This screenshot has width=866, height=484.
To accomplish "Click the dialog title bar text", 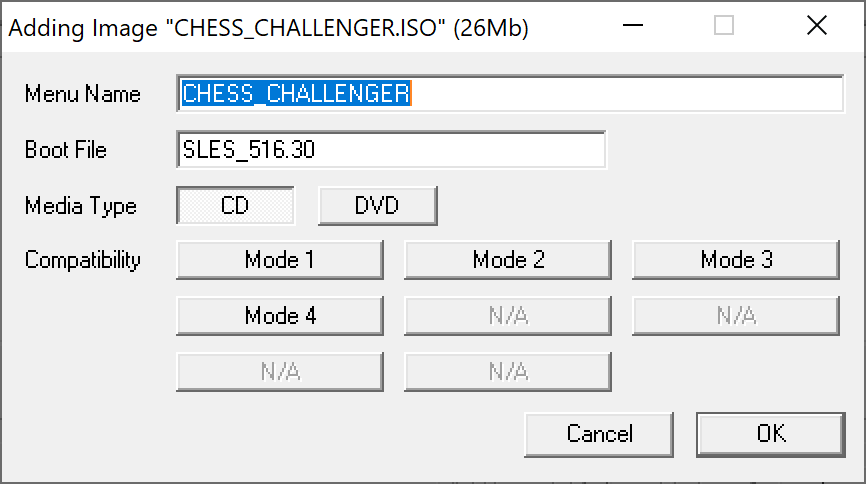I will [268, 29].
